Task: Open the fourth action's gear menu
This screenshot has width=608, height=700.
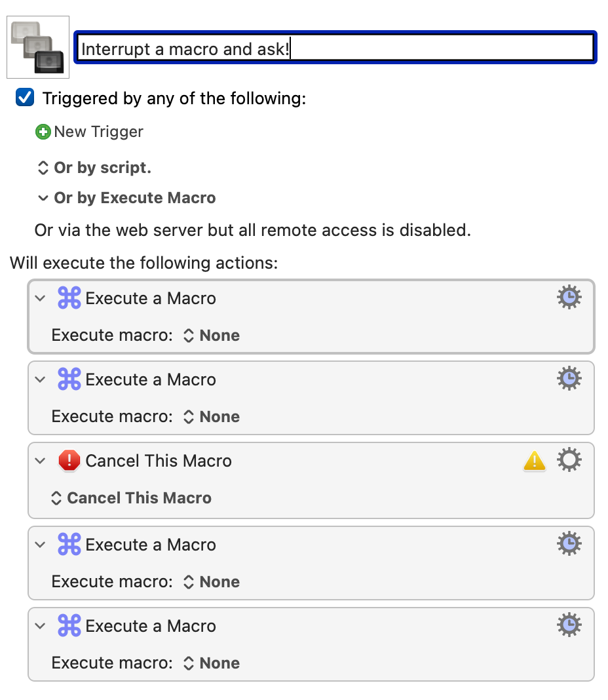Action: [x=569, y=543]
